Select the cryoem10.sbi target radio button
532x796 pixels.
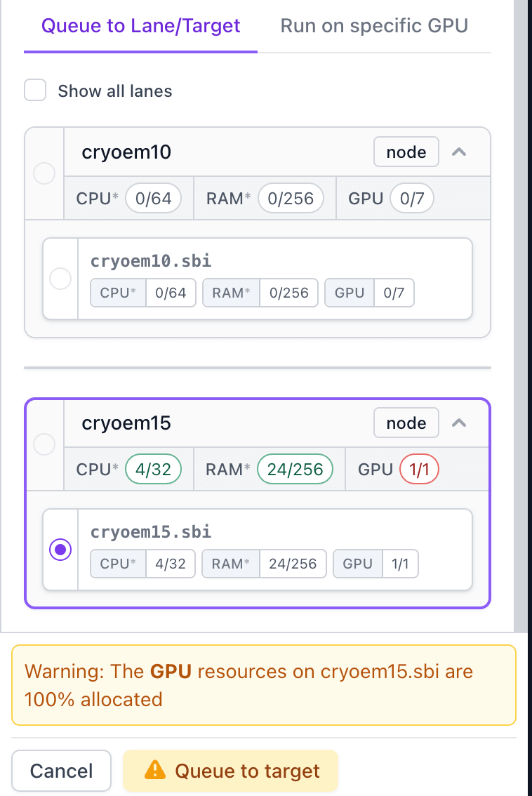60,279
